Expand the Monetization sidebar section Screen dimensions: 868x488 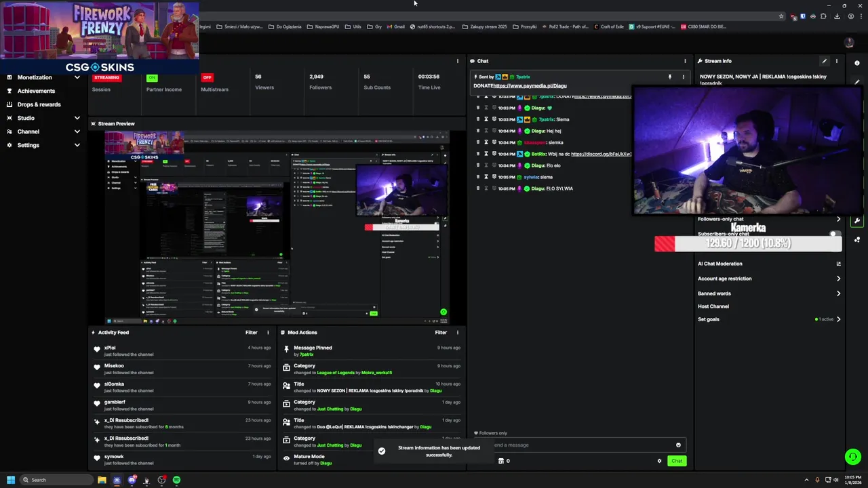click(77, 77)
